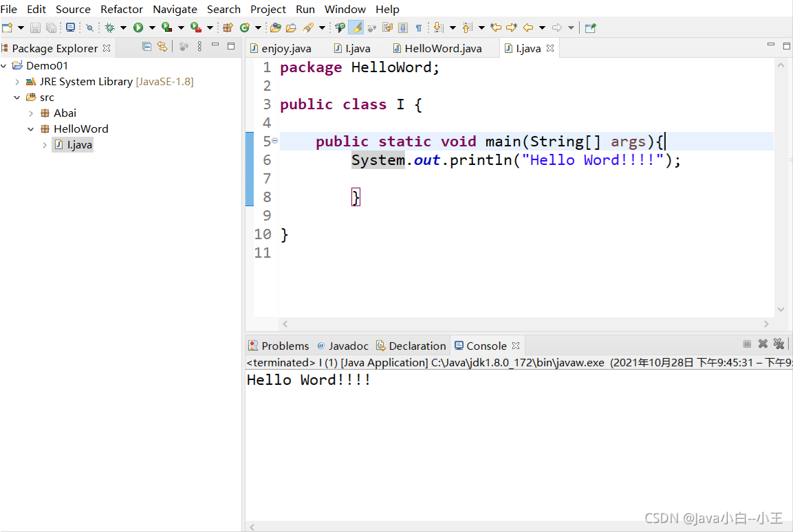Collapse the src folder node
The image size is (793, 532).
click(x=17, y=97)
